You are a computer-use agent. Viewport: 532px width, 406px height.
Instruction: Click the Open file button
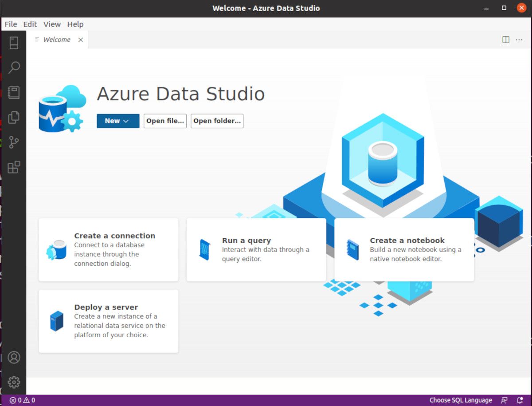pos(165,121)
